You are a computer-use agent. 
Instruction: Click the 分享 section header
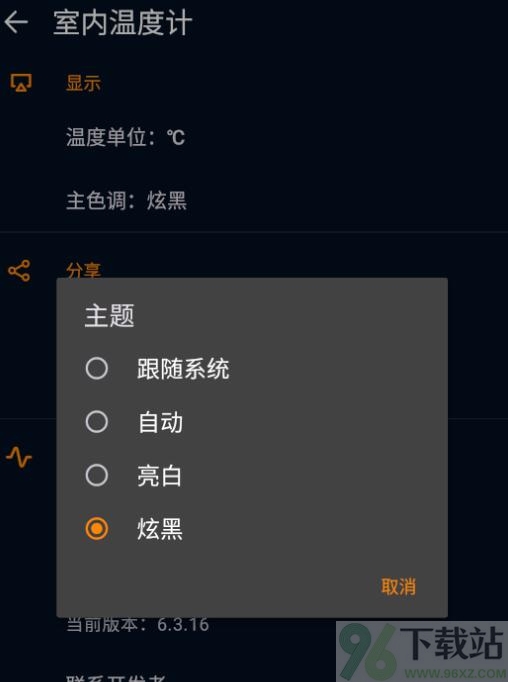click(83, 270)
